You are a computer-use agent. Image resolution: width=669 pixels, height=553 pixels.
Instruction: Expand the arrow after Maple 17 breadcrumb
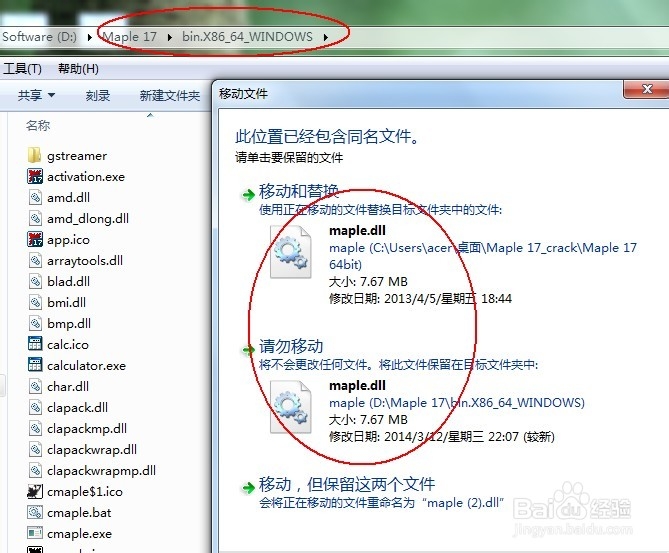coord(169,38)
